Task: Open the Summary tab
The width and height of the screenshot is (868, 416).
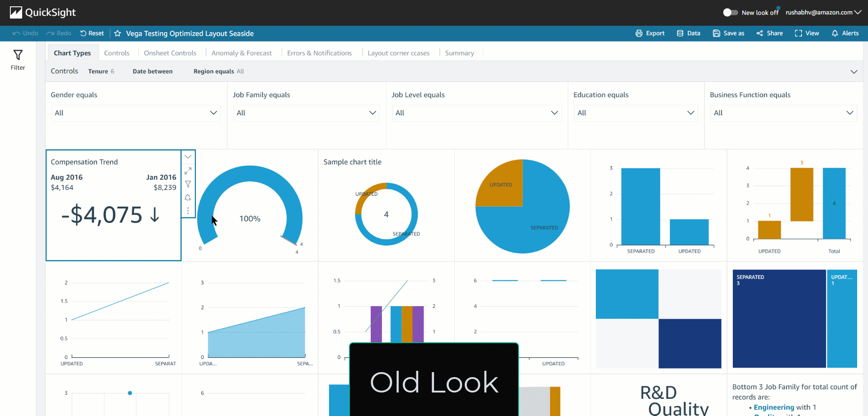Action: (459, 53)
